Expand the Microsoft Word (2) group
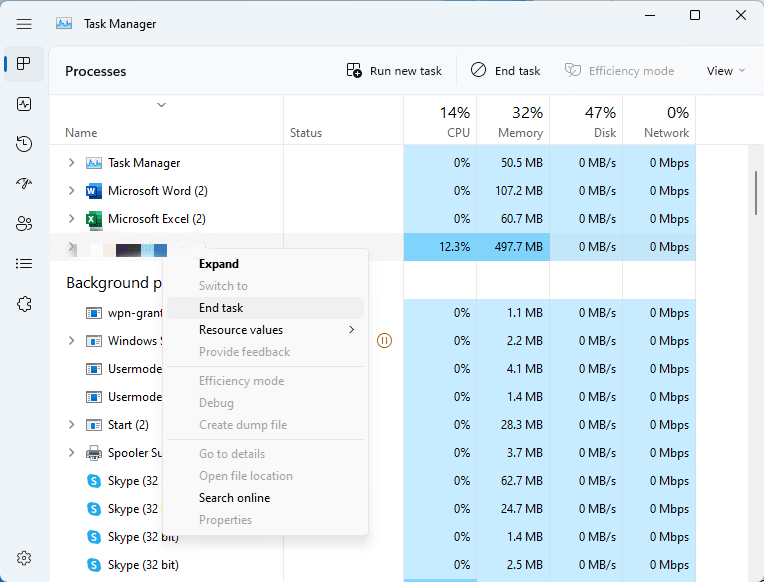The height and width of the screenshot is (582, 764). point(72,191)
